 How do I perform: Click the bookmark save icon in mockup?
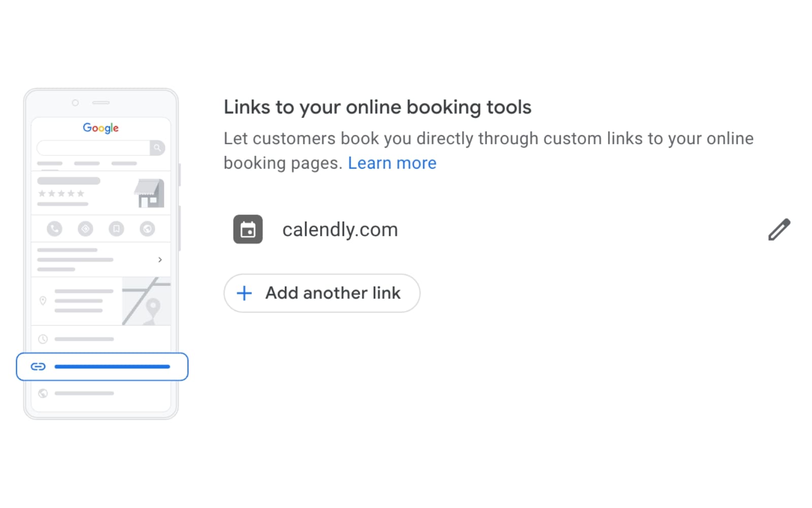pyautogui.click(x=116, y=229)
